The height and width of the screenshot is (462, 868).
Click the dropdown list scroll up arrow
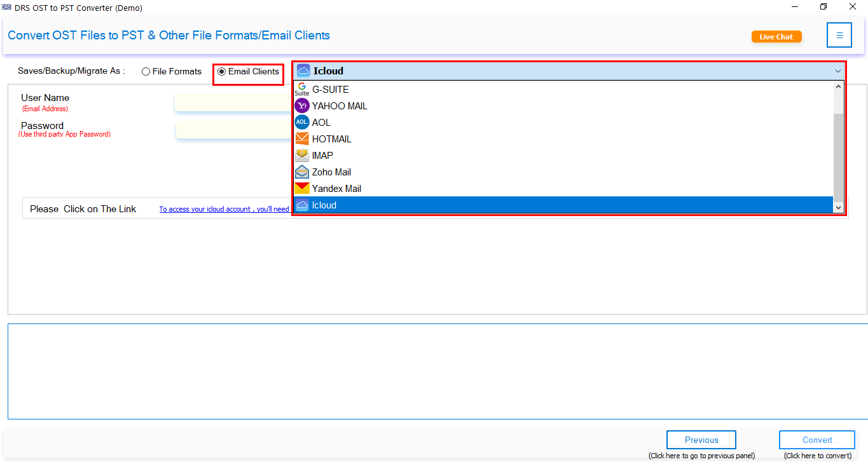pos(838,87)
